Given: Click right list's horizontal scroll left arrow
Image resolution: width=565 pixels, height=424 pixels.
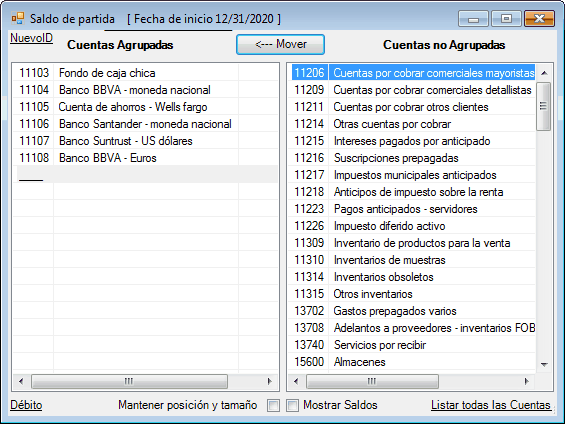Looking at the screenshot, I should [296, 381].
